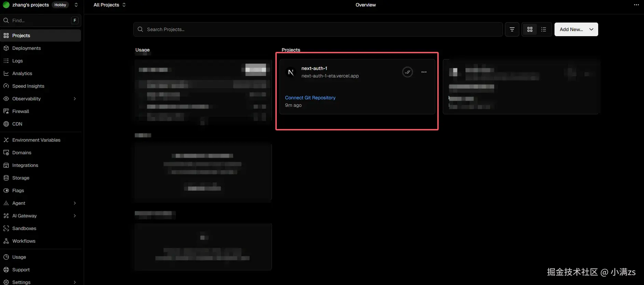This screenshot has width=644, height=285.
Task: Go to Deployments in the sidebar
Action: tap(41, 48)
